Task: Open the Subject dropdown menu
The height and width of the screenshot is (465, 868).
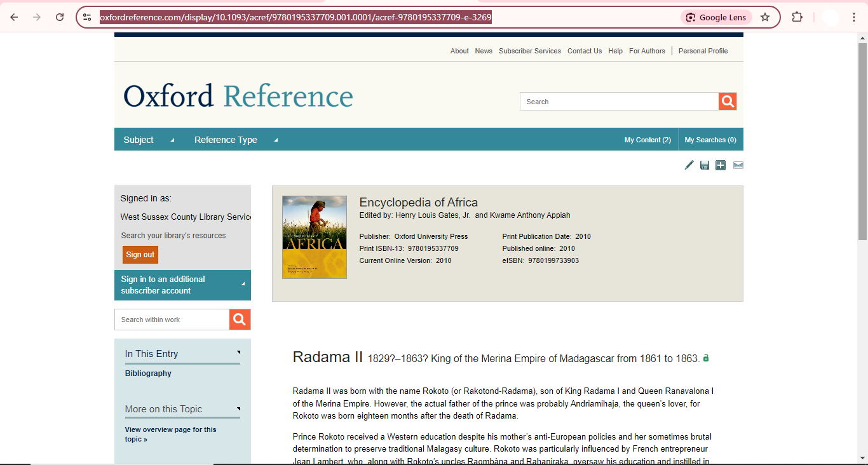Action: click(x=149, y=140)
